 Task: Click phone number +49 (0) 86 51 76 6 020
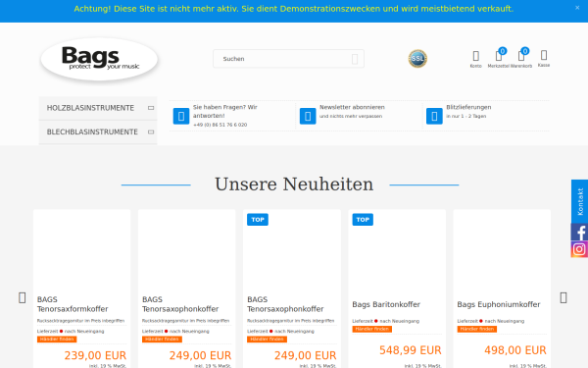coord(220,125)
